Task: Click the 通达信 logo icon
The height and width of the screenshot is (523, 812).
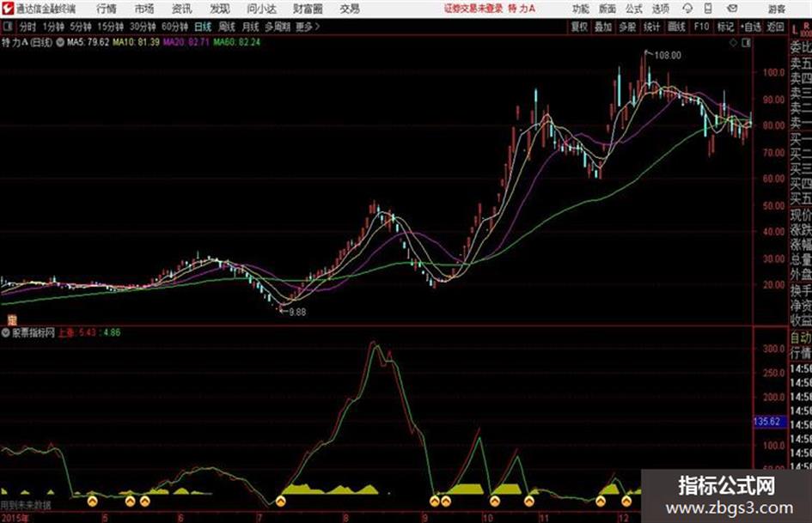Action: click(x=7, y=9)
